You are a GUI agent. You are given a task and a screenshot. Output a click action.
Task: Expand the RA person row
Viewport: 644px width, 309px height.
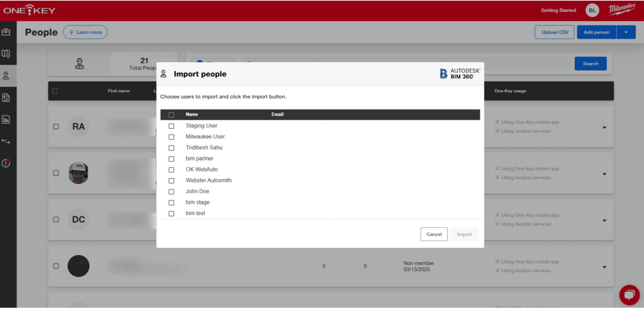[x=604, y=128]
